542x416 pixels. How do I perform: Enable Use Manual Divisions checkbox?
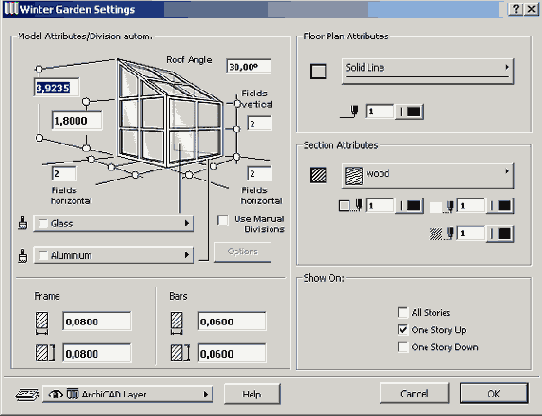(x=223, y=220)
